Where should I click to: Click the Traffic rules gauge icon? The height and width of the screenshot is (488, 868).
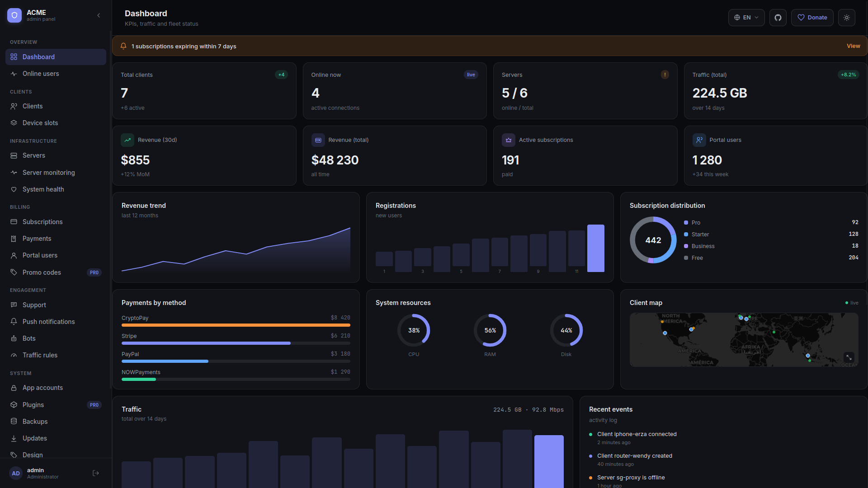point(14,355)
